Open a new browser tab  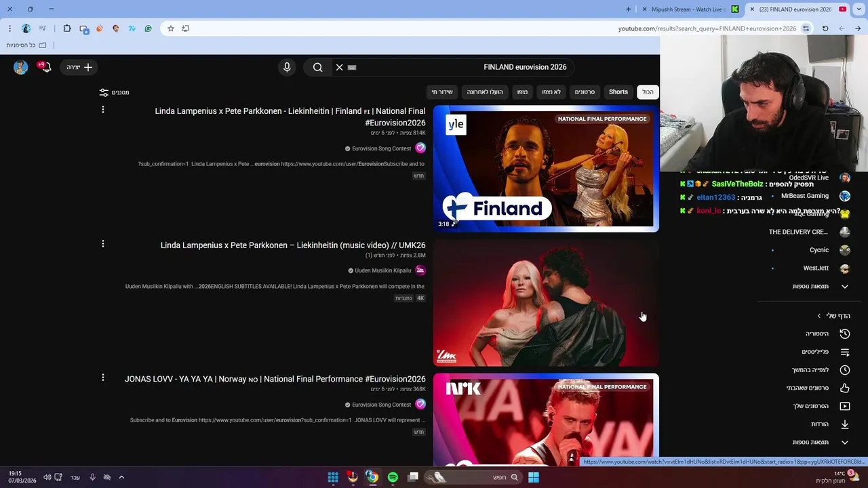(629, 9)
